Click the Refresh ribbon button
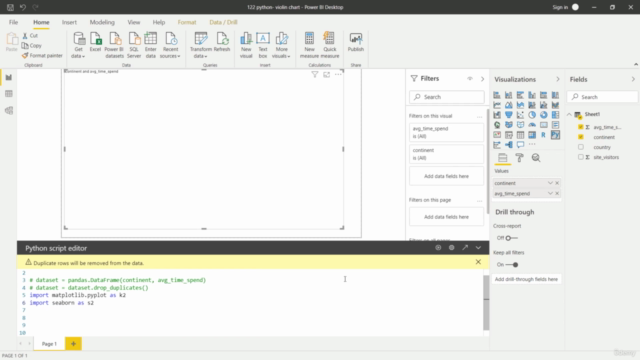This screenshot has width=640, height=360. [222, 42]
